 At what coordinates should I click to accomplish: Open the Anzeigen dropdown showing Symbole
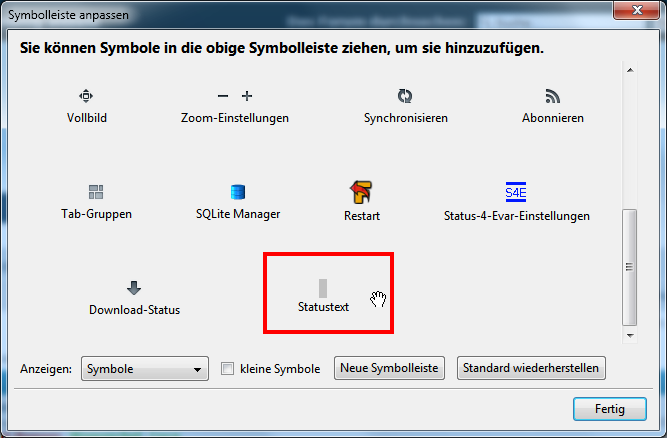tap(144, 369)
